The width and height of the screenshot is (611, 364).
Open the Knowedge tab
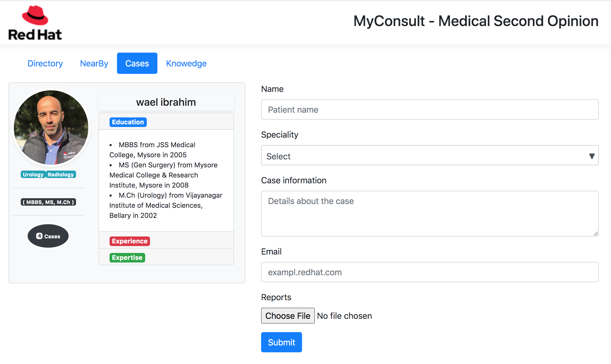tap(186, 63)
